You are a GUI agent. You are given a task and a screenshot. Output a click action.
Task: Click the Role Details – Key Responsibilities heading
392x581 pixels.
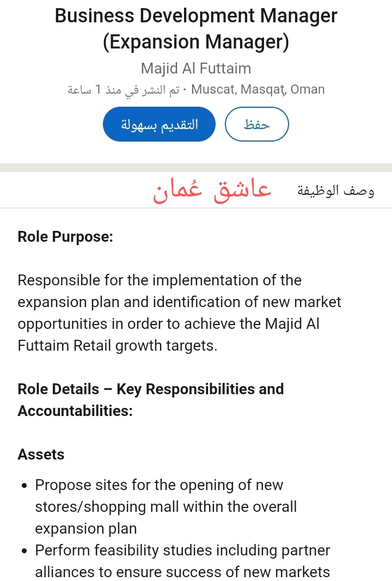click(151, 389)
